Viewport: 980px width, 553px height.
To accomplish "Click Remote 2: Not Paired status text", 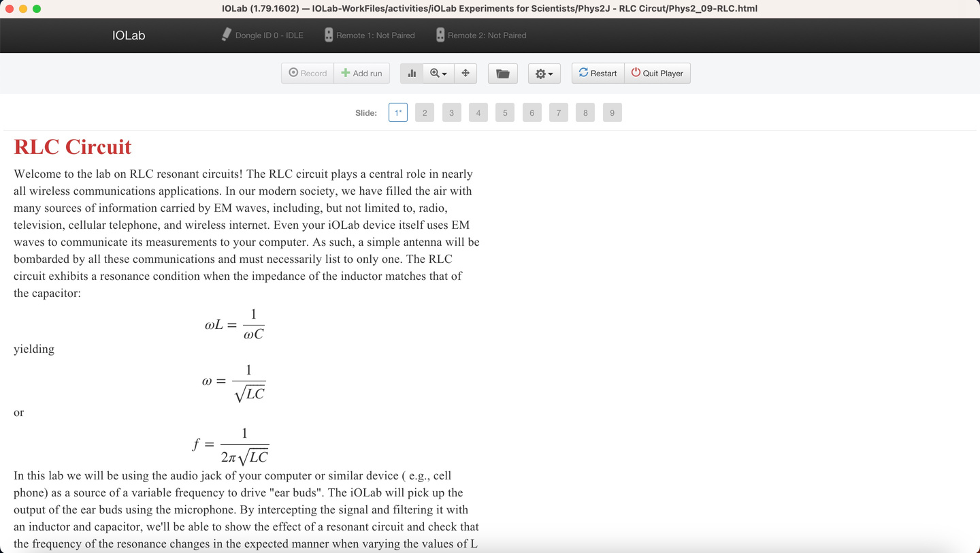I will (487, 35).
